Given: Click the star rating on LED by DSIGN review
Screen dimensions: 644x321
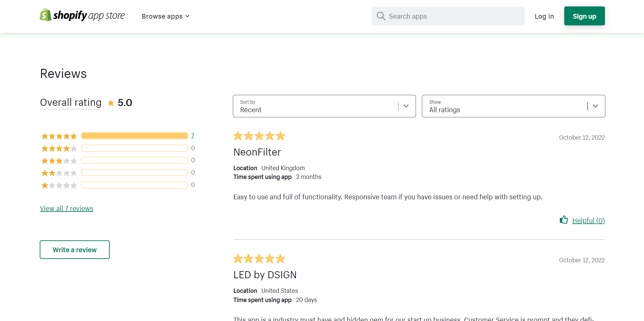Looking at the screenshot, I should click(x=259, y=259).
